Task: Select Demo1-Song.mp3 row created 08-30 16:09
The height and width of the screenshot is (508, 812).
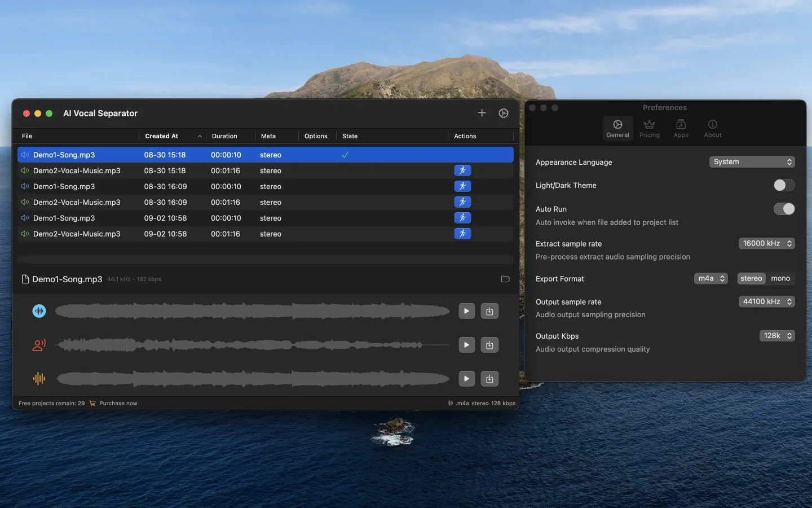Action: point(266,186)
